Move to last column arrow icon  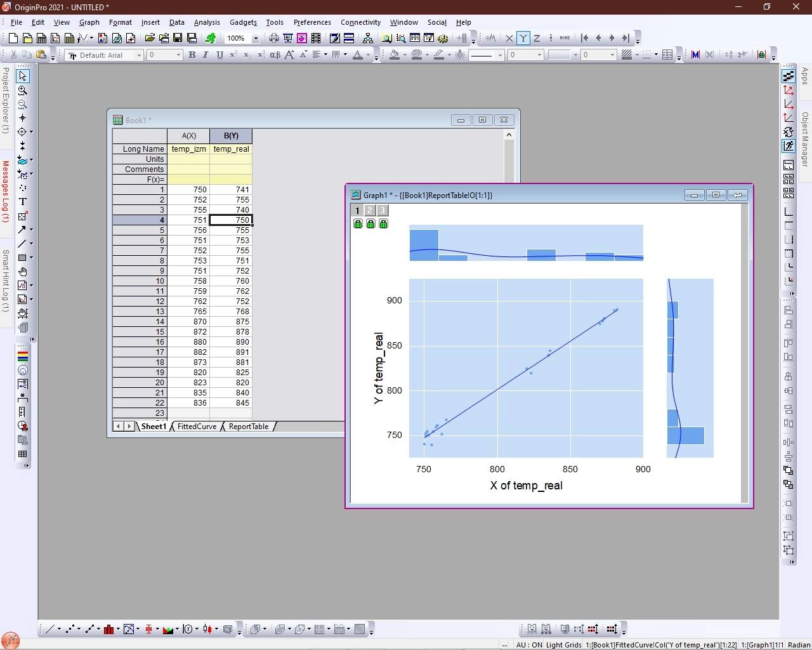coord(625,38)
